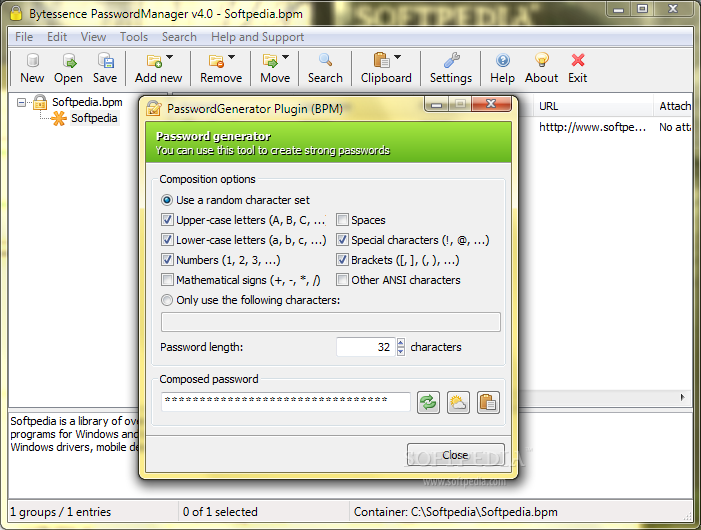Screen dimensions: 701x530
Task: Toggle the Numbers checkbox
Action: pos(167,260)
